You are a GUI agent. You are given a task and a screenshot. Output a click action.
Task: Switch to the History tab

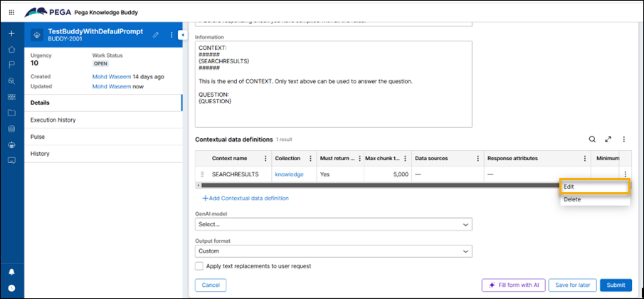coord(103,154)
